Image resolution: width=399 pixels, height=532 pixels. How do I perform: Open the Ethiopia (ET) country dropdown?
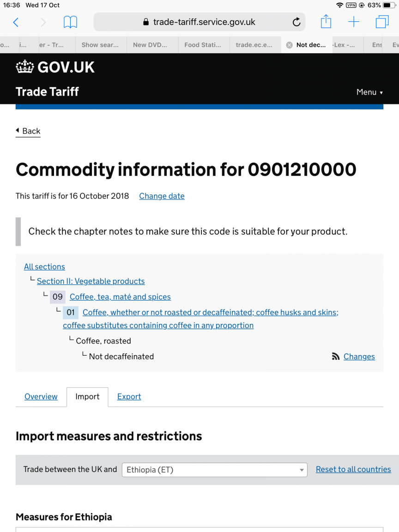214,470
